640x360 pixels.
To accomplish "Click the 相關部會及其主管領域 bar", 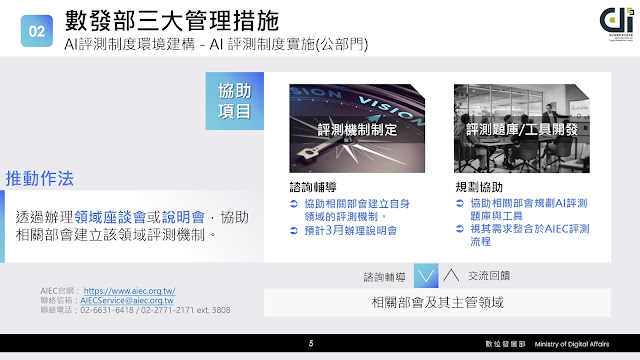I will click(x=437, y=302).
